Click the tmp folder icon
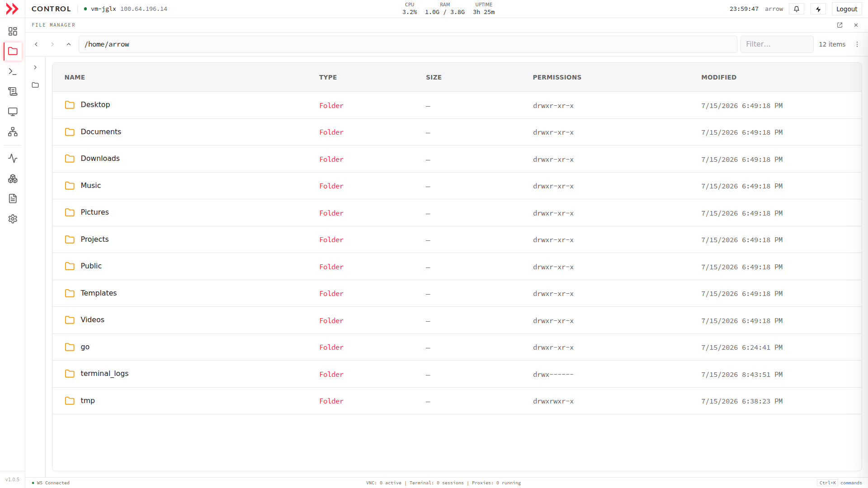Image resolution: width=868 pixels, height=488 pixels. [x=70, y=401]
